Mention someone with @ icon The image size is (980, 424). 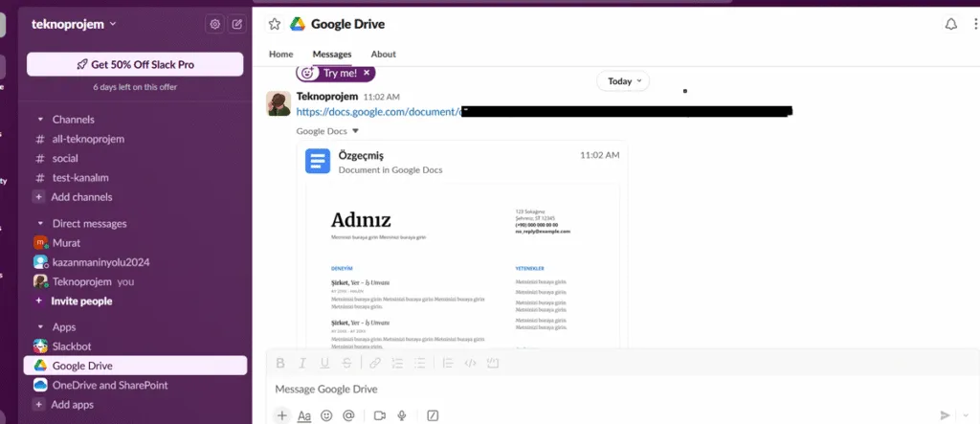[348, 415]
